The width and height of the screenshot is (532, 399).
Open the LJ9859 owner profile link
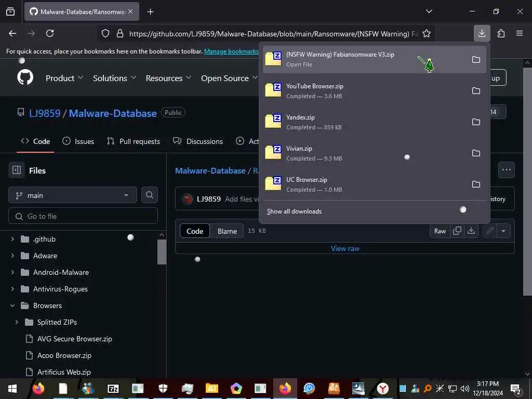[45, 113]
